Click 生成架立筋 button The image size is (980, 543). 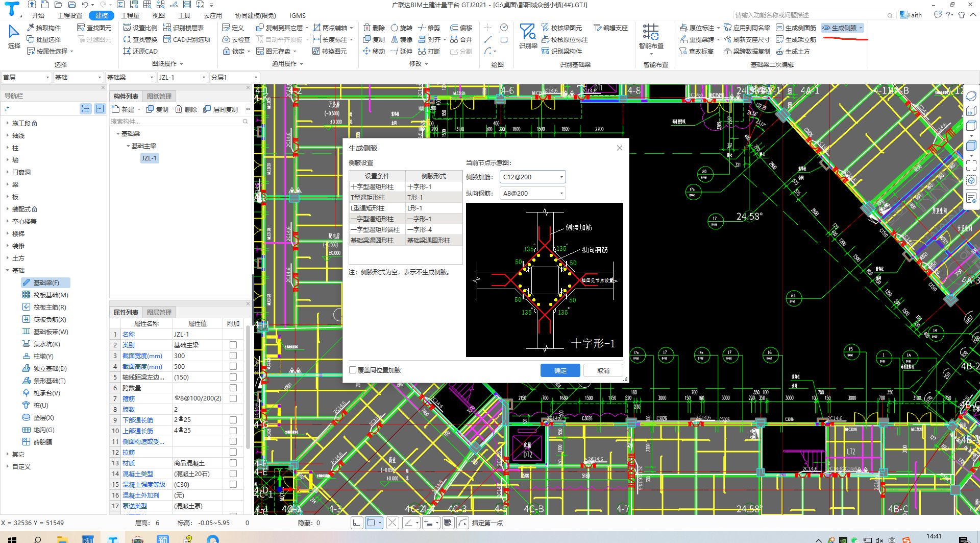[x=796, y=39]
